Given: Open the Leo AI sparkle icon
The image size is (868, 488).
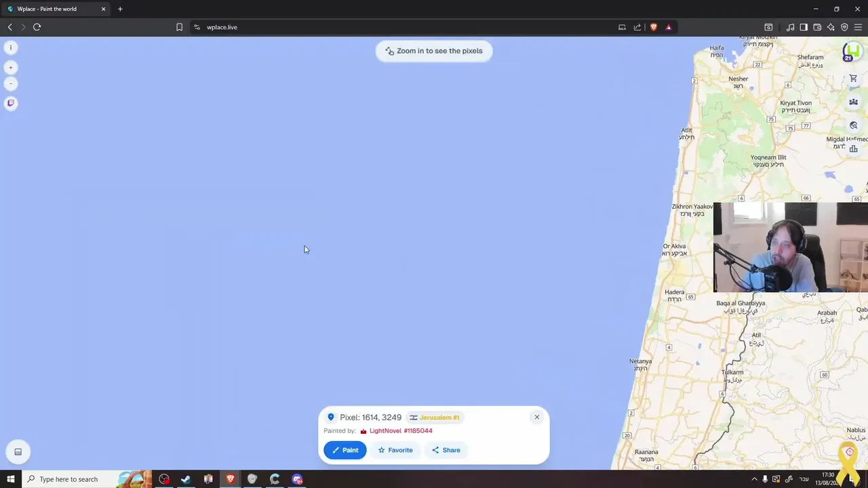Looking at the screenshot, I should (x=831, y=27).
